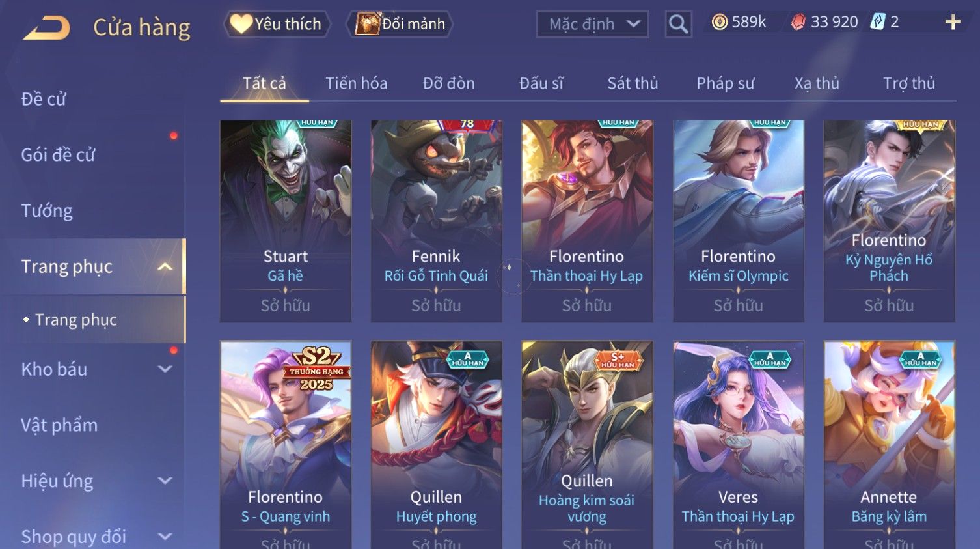Screen dimensions: 980x549
Task: Select Fennik Rối Gỗ Tinh Quái card
Action: 436,221
